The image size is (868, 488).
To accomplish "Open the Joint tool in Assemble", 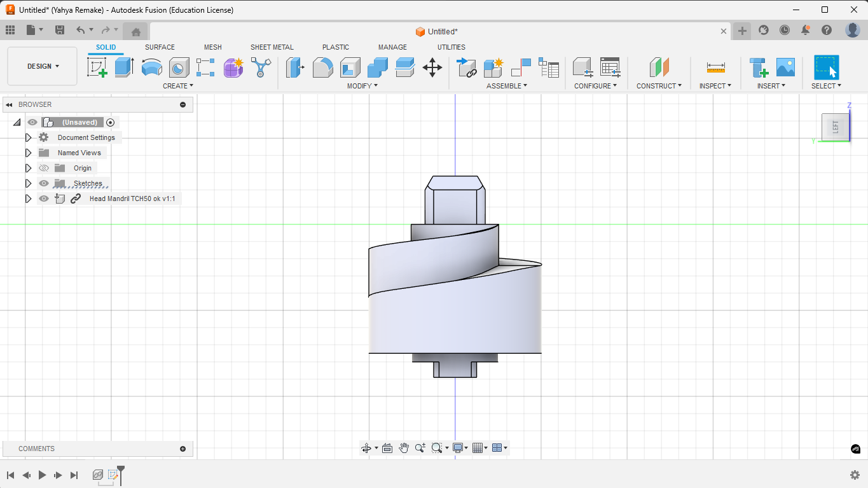I will 466,67.
